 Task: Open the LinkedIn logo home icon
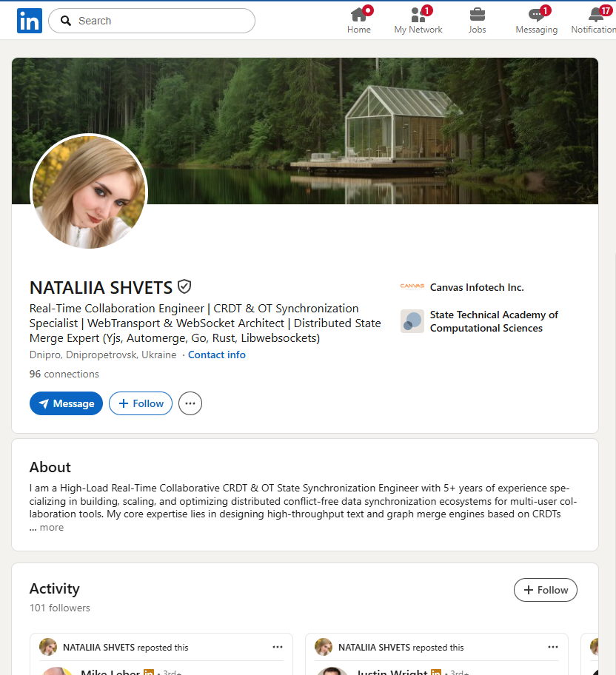click(30, 21)
